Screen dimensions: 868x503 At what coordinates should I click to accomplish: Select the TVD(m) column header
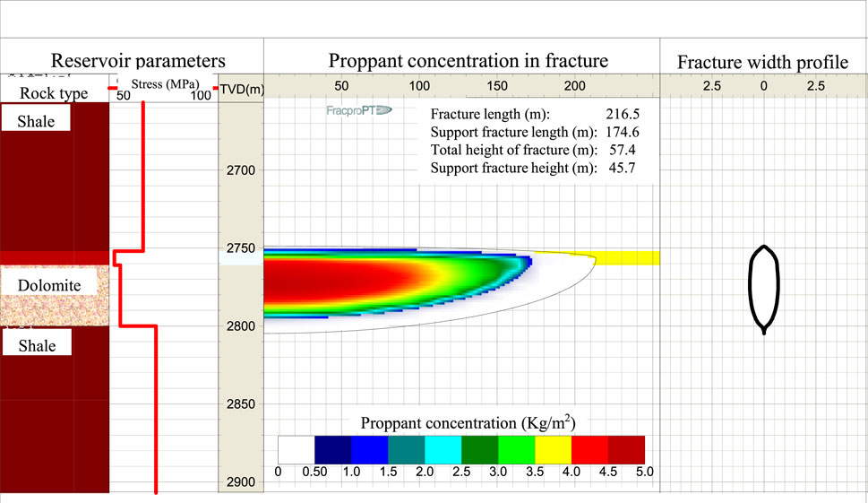[242, 89]
